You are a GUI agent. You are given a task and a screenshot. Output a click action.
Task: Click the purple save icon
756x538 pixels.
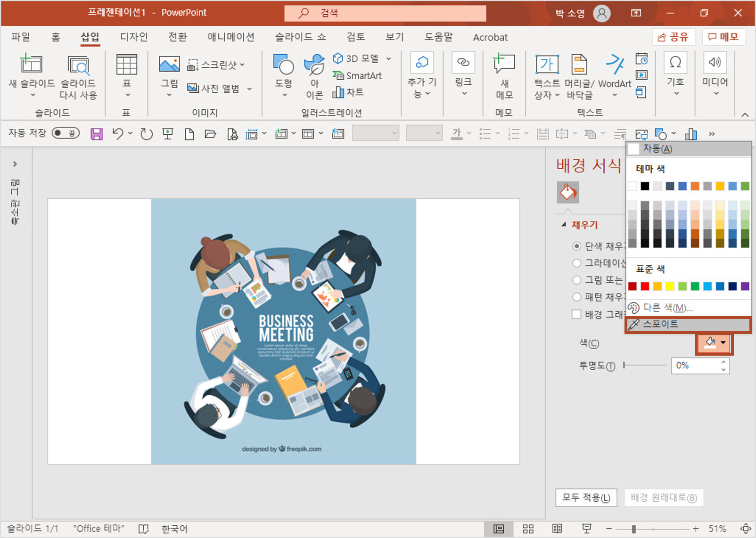click(x=97, y=134)
